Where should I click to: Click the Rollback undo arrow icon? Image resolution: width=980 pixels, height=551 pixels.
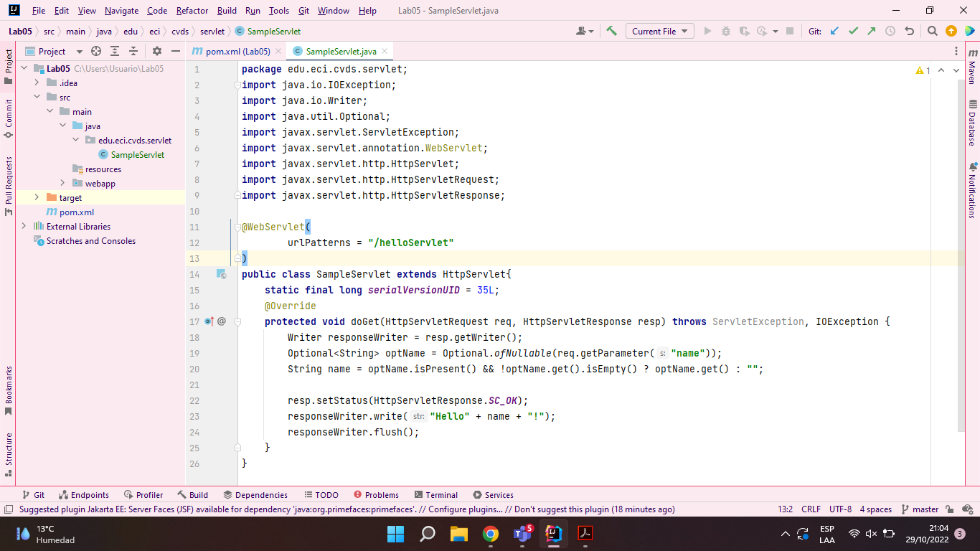click(x=910, y=31)
